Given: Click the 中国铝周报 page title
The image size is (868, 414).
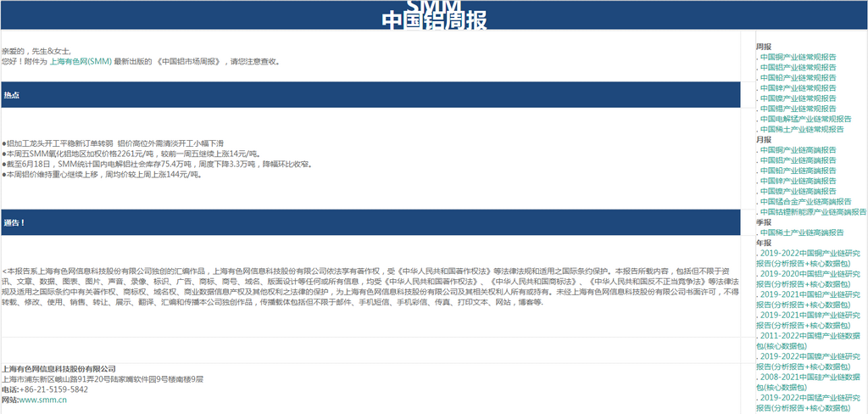Looking at the screenshot, I should [434, 20].
